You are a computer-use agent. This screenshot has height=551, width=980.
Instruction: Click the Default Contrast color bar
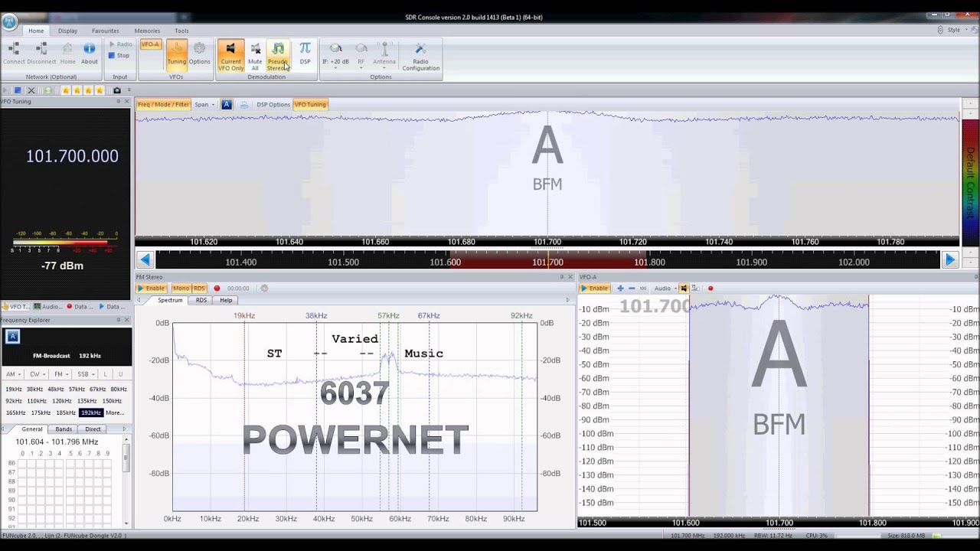coord(969,182)
